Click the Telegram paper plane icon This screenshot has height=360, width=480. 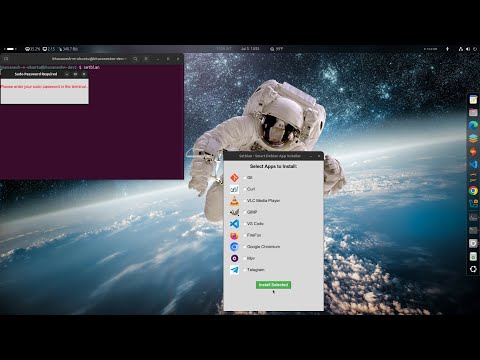[234, 270]
